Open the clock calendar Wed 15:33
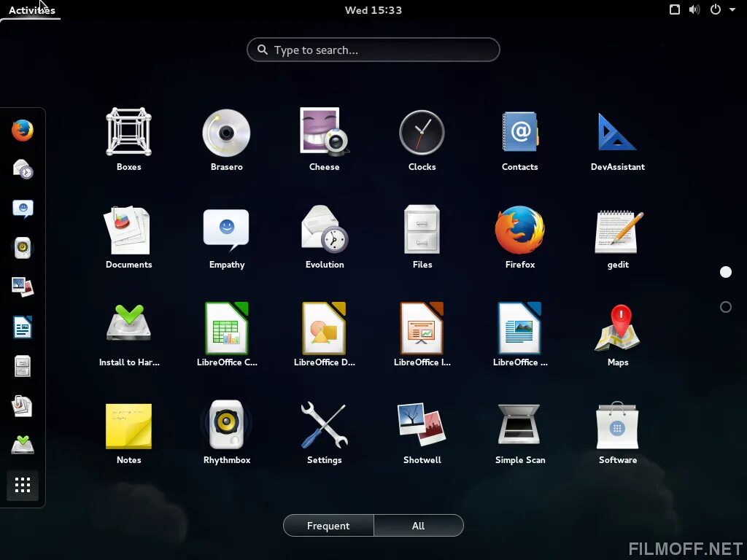This screenshot has width=747, height=560. 373,10
